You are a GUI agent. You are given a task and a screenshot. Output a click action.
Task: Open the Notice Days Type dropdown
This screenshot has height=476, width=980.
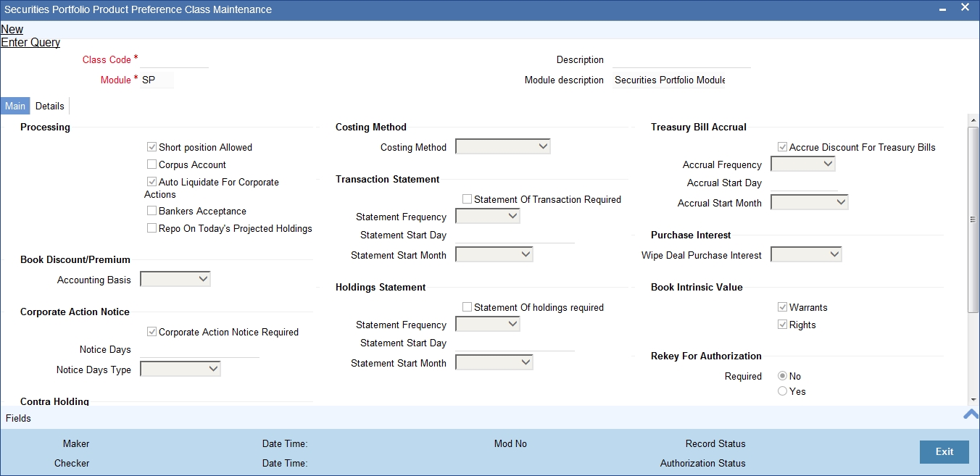point(180,369)
